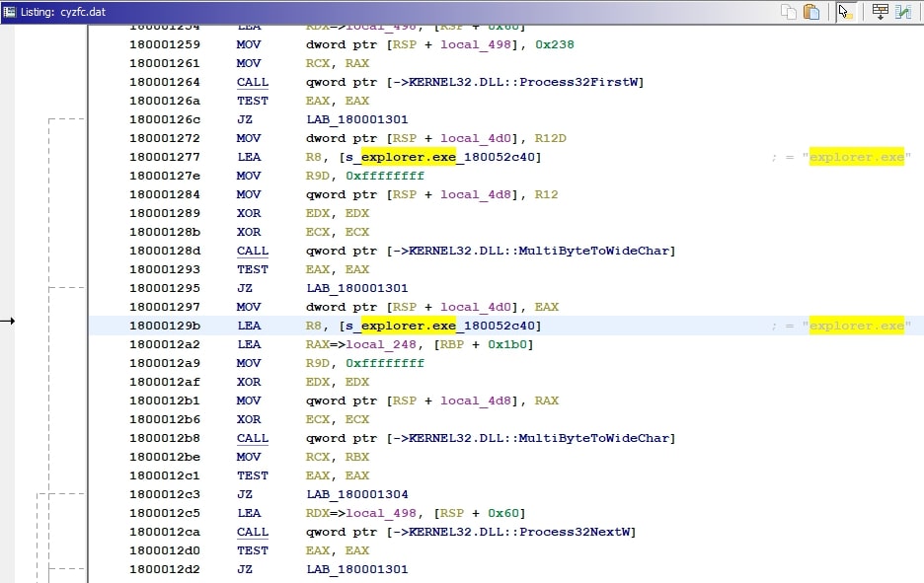Viewport: 924px width, 583px height.
Task: Click the current-location arrow in the left margin
Action: [7, 321]
